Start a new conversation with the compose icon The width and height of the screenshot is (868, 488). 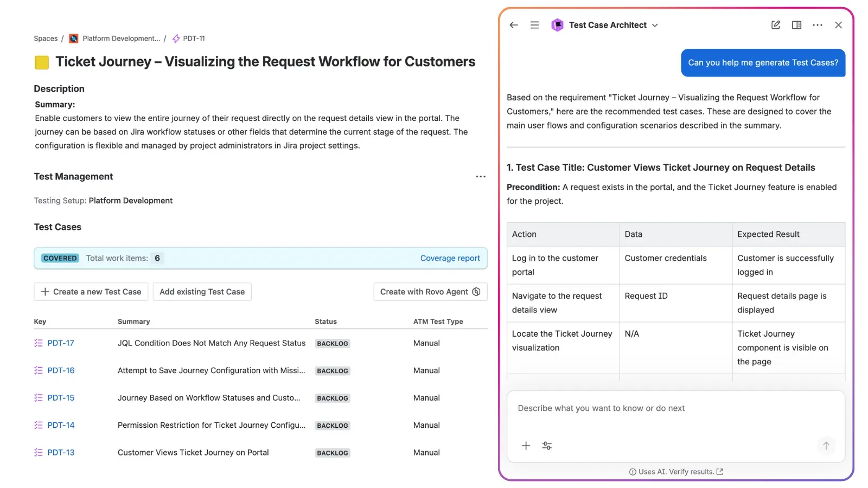775,25
